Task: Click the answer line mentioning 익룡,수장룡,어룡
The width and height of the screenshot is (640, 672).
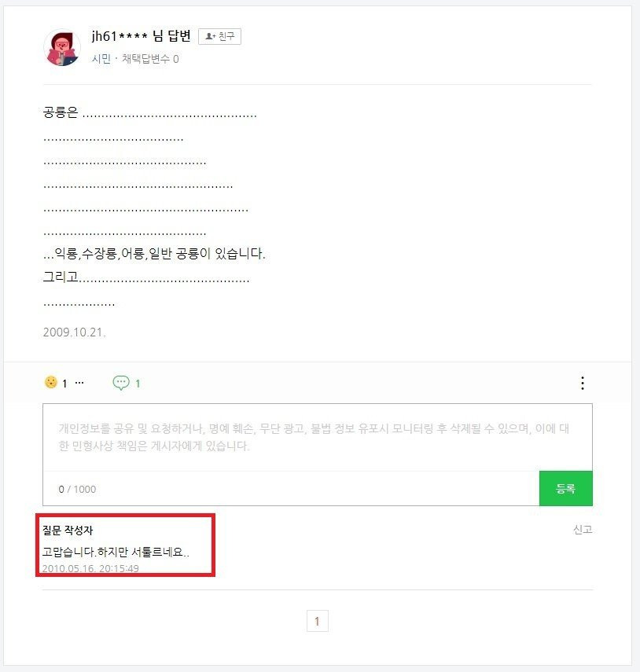Action: click(154, 254)
